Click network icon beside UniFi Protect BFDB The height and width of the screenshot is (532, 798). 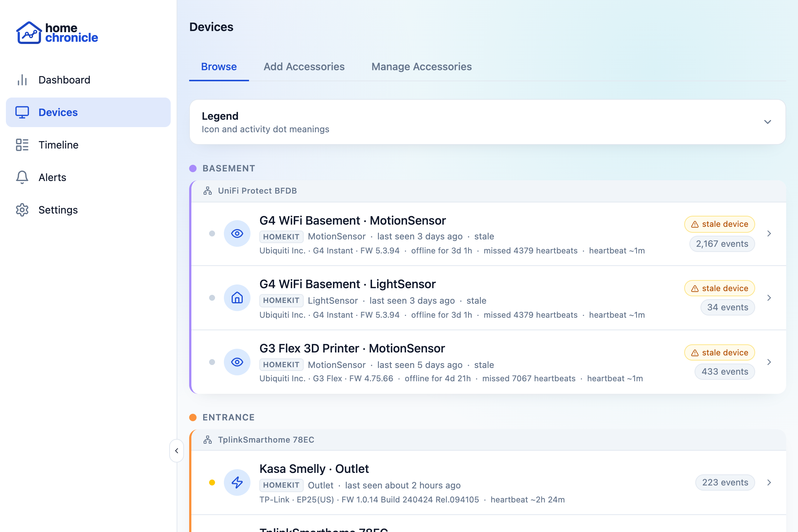coord(208,191)
